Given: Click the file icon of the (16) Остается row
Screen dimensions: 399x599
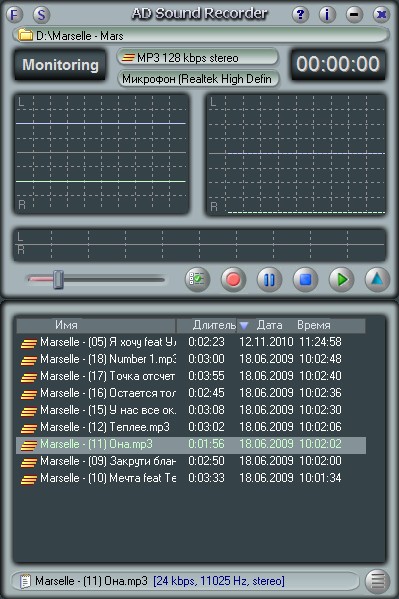Looking at the screenshot, I should click(x=29, y=394).
